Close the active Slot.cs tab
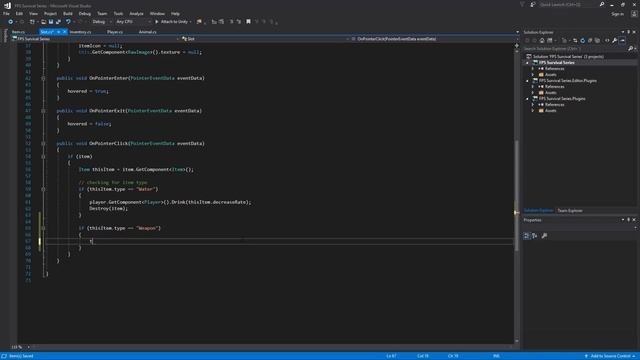This screenshot has height=360, width=640. [64, 32]
